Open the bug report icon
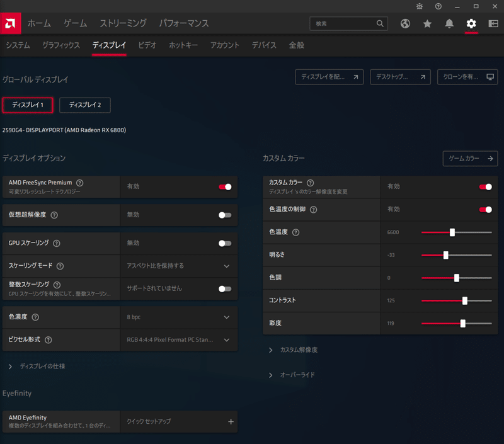The image size is (504, 444). pyautogui.click(x=420, y=6)
